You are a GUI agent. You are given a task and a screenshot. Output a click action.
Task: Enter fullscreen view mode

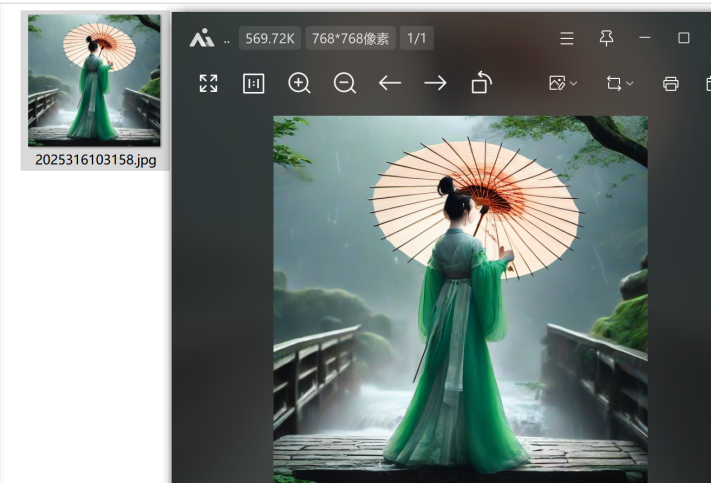[209, 83]
